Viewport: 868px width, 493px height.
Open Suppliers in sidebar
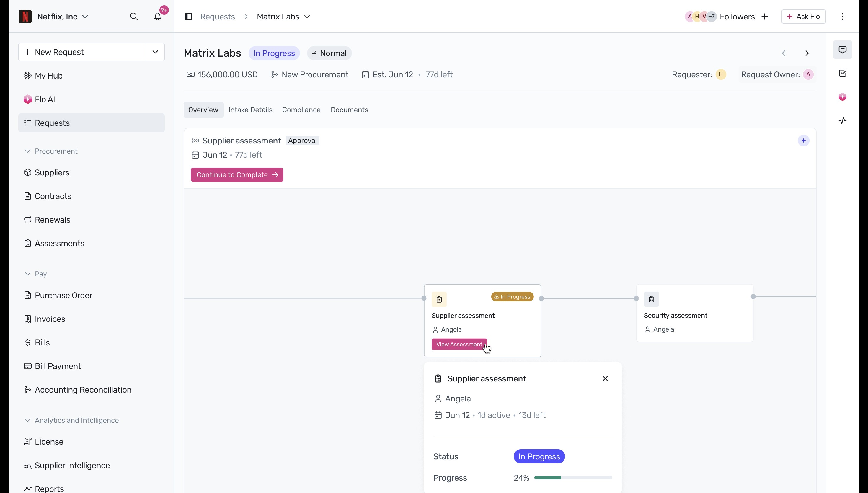(x=92, y=173)
